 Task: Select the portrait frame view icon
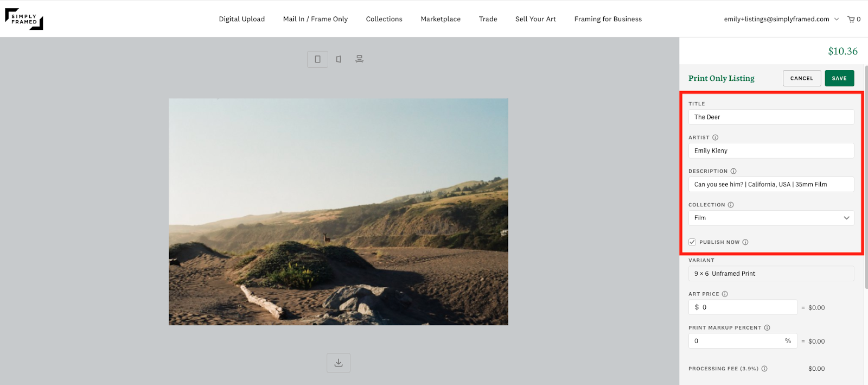pos(317,59)
